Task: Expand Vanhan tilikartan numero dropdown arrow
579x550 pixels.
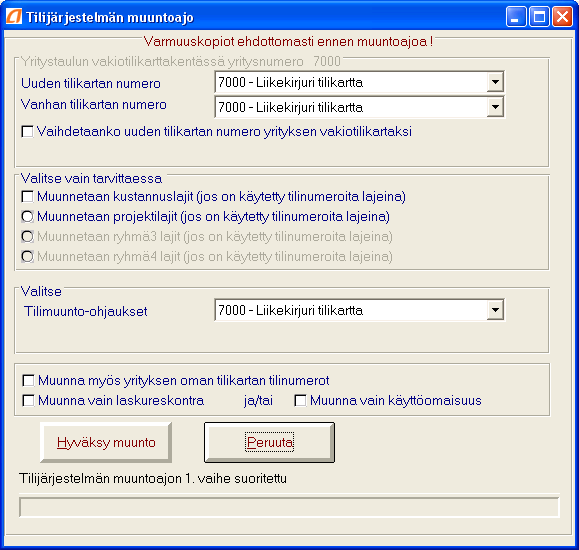Action: [x=495, y=107]
